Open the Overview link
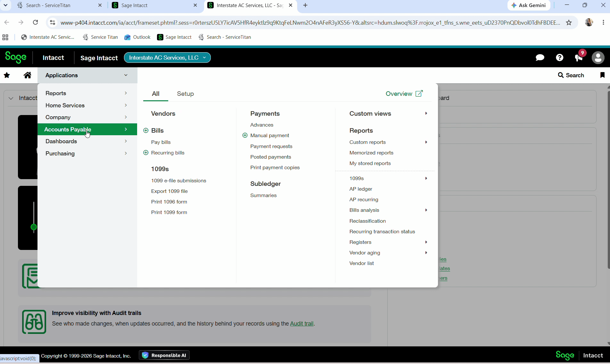This screenshot has height=364, width=610. pos(404,94)
